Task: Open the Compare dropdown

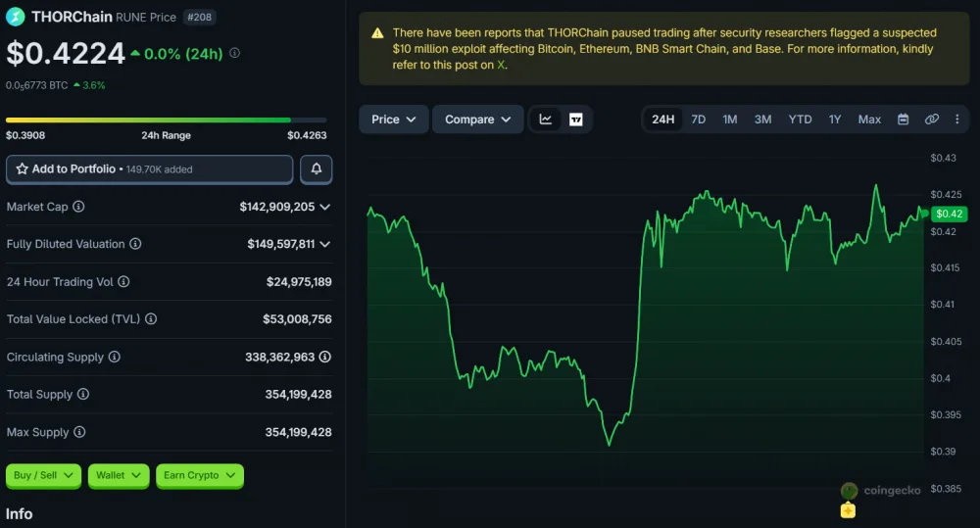Action: [x=477, y=120]
